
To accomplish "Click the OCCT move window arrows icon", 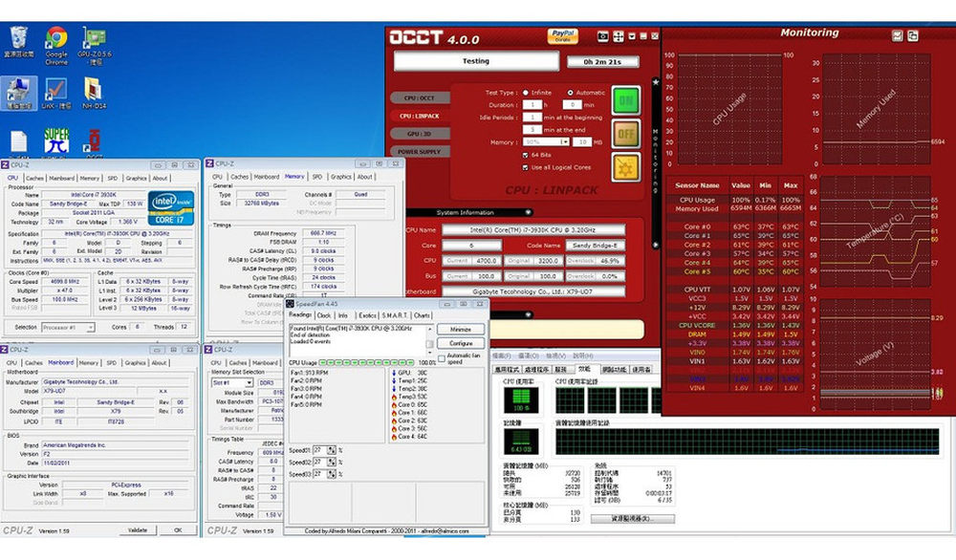I will [x=619, y=36].
